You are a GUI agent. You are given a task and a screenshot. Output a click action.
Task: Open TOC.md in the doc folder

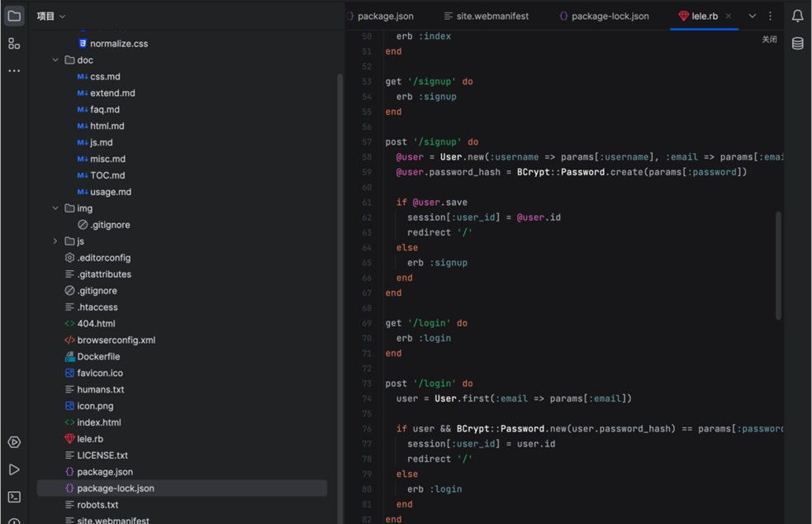click(x=107, y=176)
